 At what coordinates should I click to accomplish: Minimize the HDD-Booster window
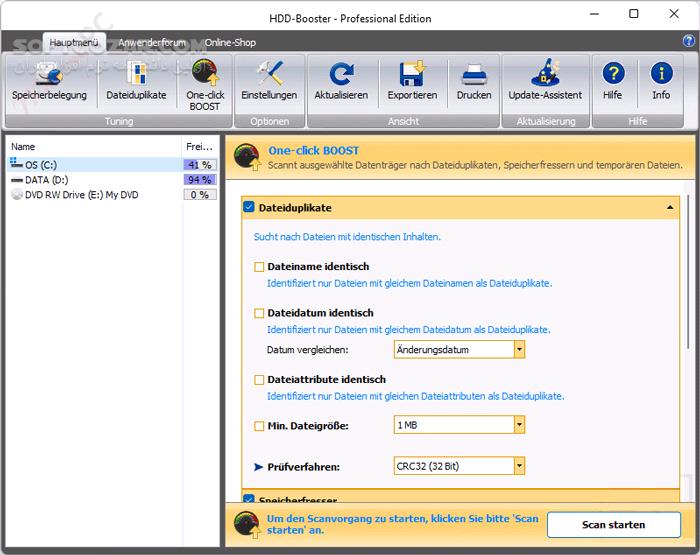point(594,14)
